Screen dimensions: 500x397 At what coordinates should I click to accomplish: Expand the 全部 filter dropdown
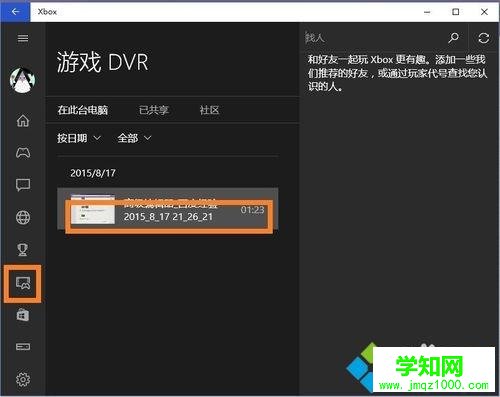(134, 138)
